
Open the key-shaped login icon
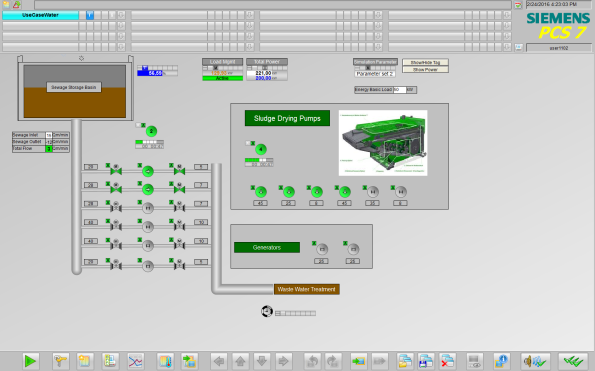point(60,361)
